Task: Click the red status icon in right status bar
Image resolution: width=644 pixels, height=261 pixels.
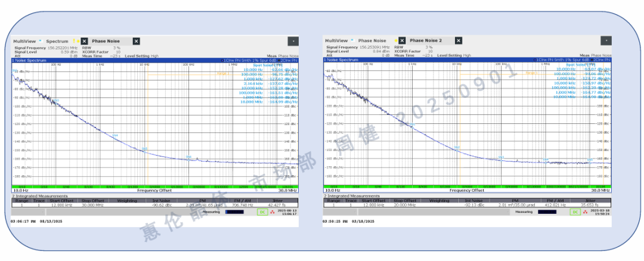Action: click(x=585, y=212)
